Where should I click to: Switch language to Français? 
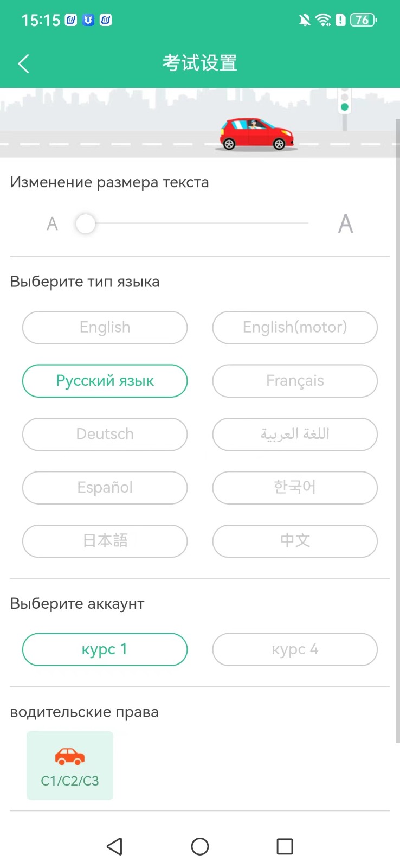(x=294, y=381)
